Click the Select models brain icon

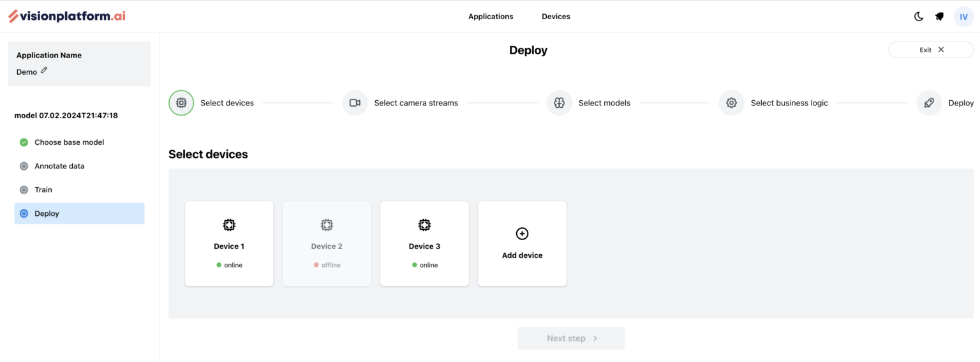click(x=559, y=103)
